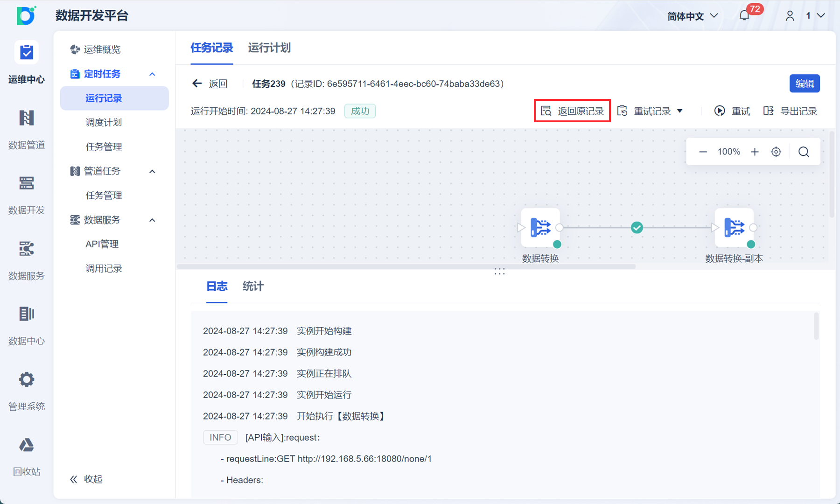840x504 pixels.
Task: Open API管理 in sidebar
Action: [x=102, y=244]
